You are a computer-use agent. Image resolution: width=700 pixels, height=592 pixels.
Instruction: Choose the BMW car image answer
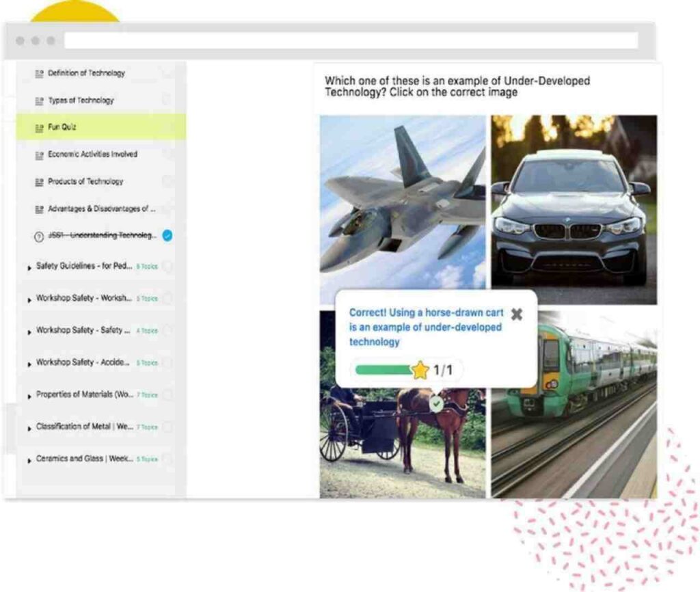[x=574, y=210]
